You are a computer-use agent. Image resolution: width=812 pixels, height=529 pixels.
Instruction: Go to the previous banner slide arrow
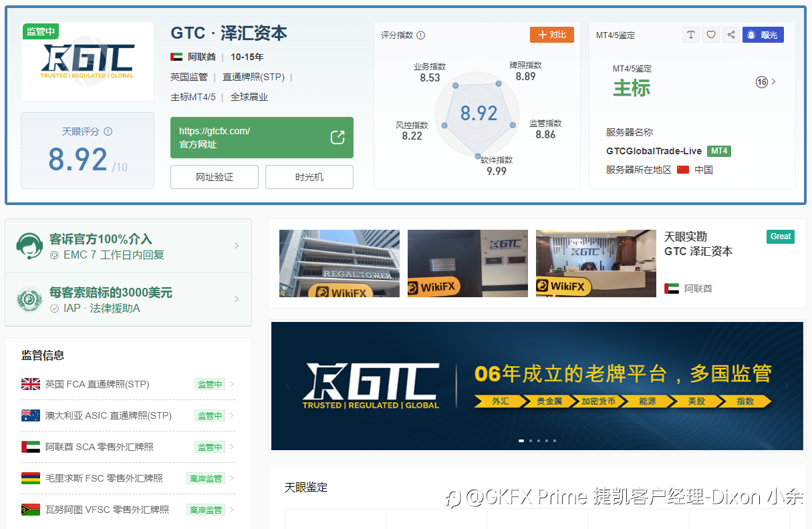(x=288, y=385)
